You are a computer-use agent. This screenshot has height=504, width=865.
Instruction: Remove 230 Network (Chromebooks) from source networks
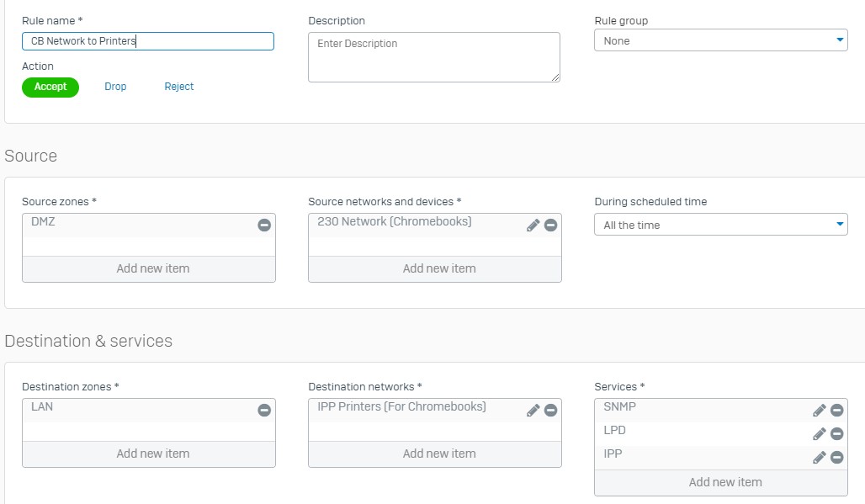pyautogui.click(x=550, y=225)
